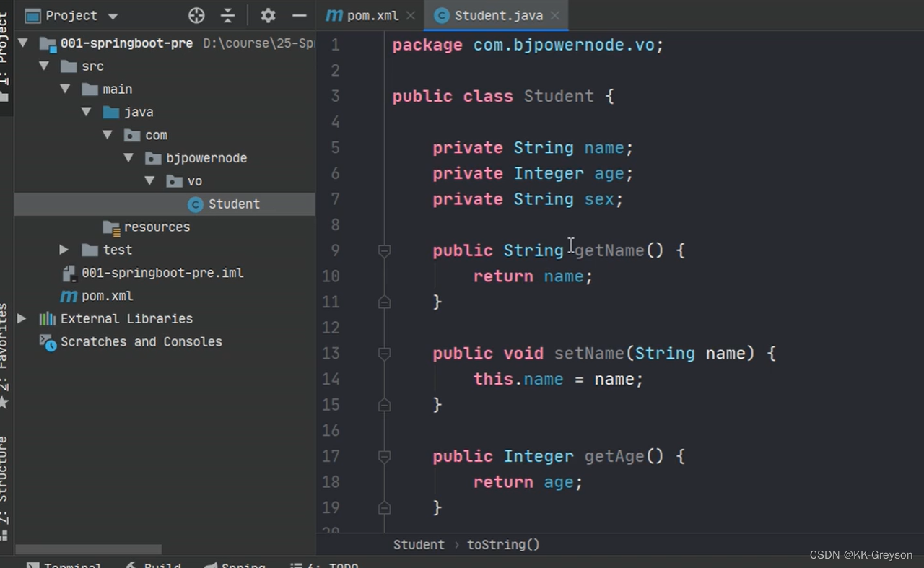Expand External Libraries node

coord(22,318)
